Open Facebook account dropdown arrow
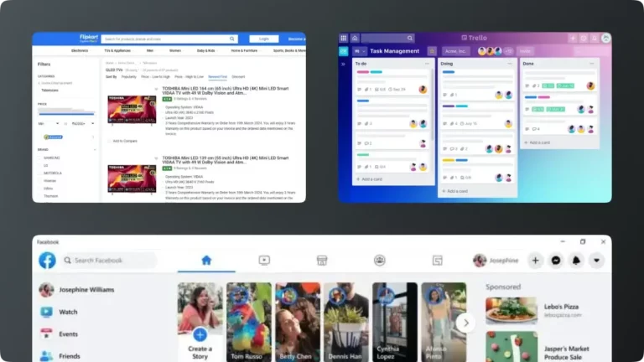The image size is (644, 362). 596,261
